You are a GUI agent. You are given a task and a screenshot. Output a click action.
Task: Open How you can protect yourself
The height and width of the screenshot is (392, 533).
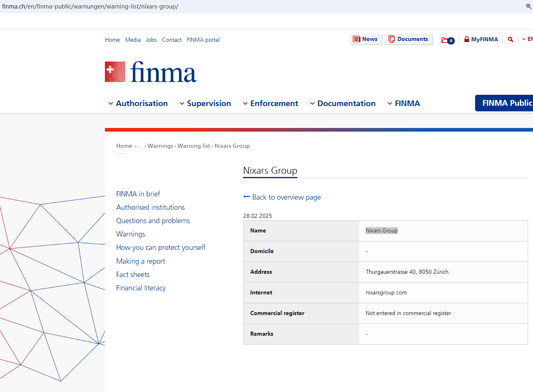161,247
